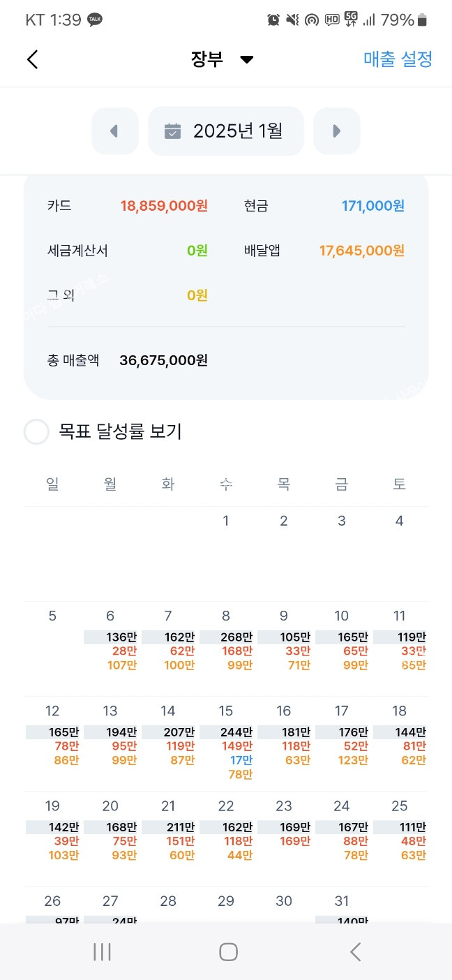452x980 pixels.
Task: Go to the previous month with the left arrow
Action: pyautogui.click(x=114, y=131)
